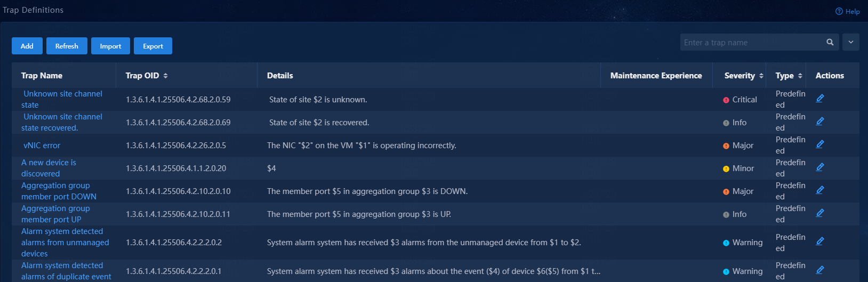Screen dimensions: 868x282
Task: Refresh the trap definitions list
Action: (67, 46)
